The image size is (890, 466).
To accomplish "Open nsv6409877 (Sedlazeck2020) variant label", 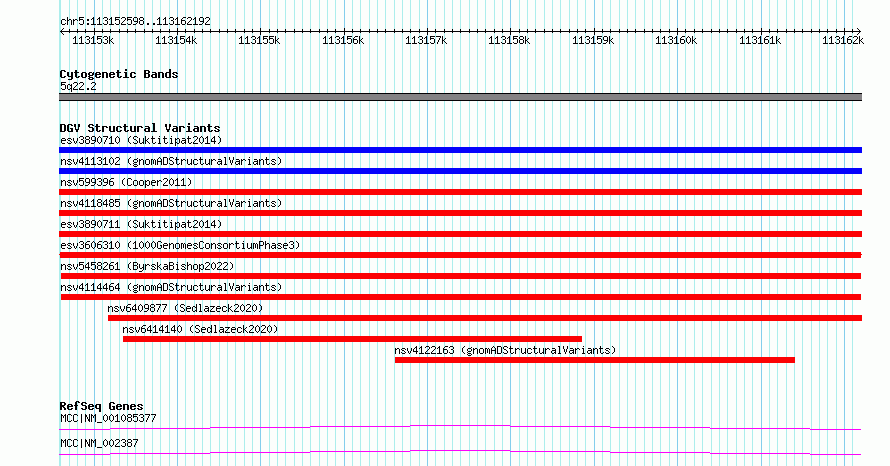I will (x=185, y=308).
